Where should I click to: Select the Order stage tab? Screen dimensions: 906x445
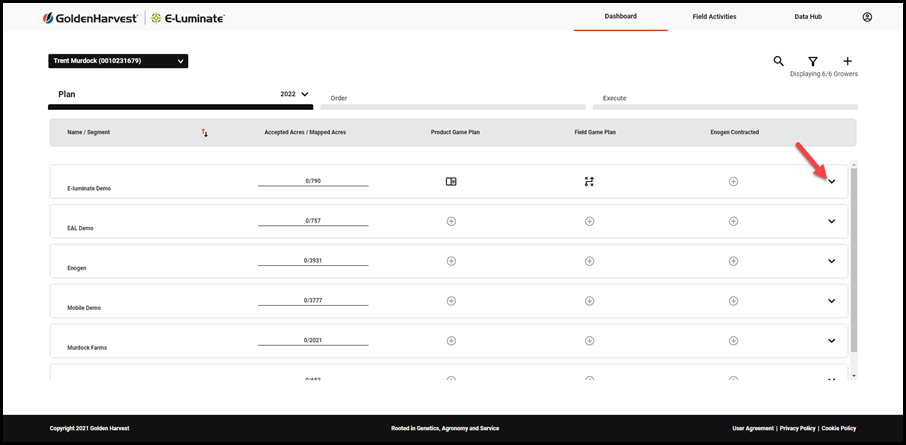tap(452, 101)
